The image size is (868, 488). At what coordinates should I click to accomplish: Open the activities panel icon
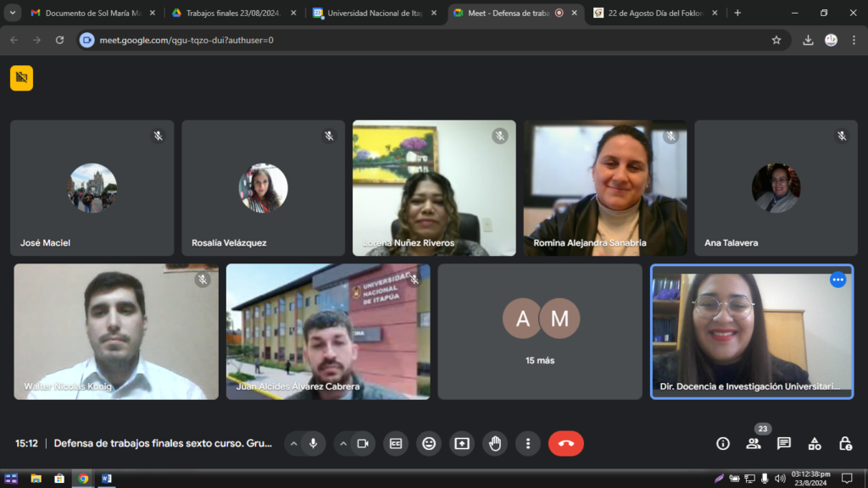tap(815, 443)
